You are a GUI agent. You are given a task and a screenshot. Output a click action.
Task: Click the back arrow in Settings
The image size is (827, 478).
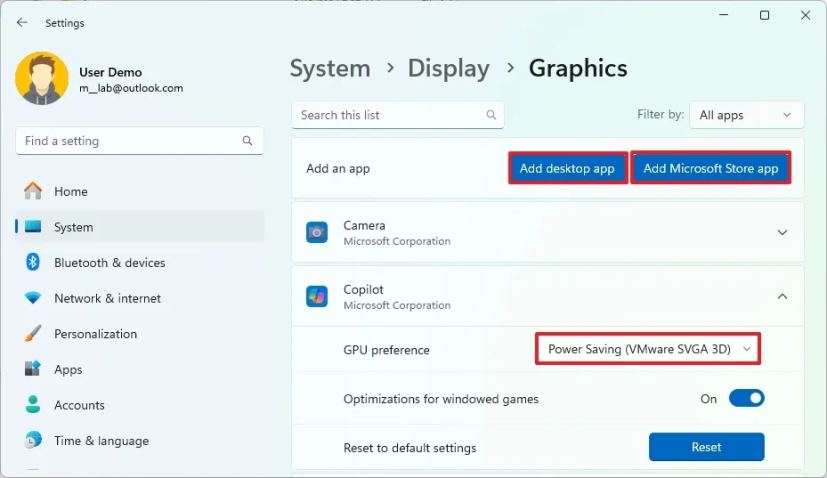(22, 23)
